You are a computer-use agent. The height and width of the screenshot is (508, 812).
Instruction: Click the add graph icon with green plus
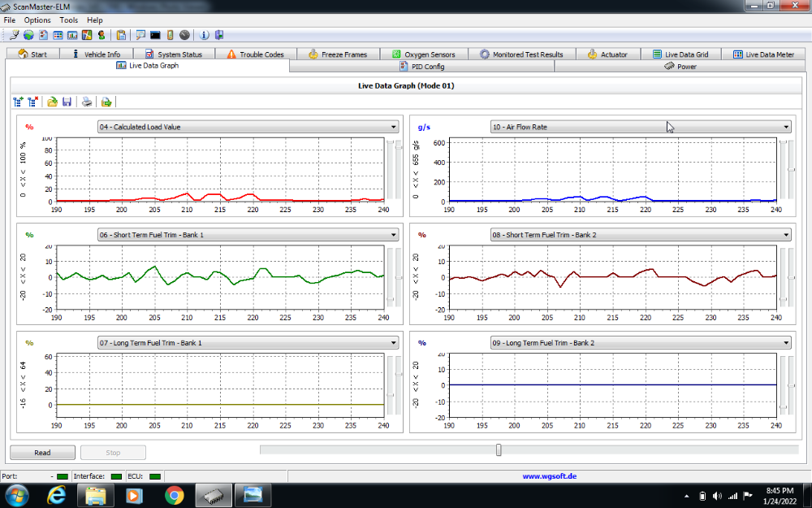click(x=19, y=102)
